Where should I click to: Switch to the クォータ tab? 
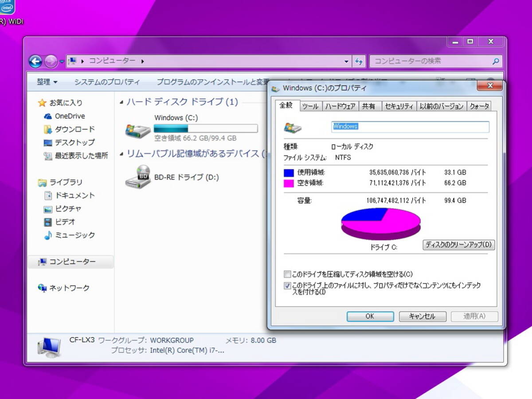(479, 106)
